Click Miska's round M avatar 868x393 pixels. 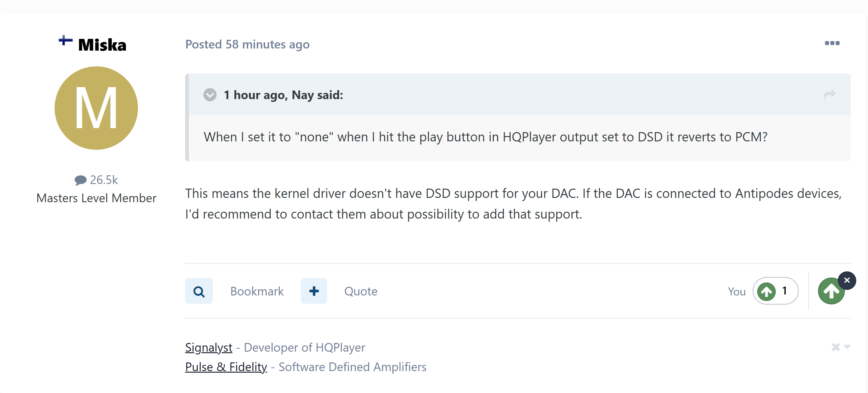[96, 108]
